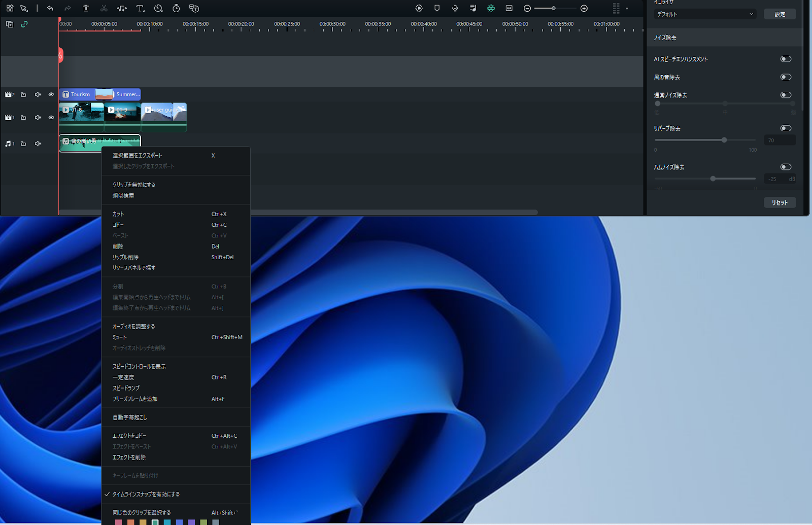
Task: Click the green auto ripple icon
Action: tap(491, 8)
